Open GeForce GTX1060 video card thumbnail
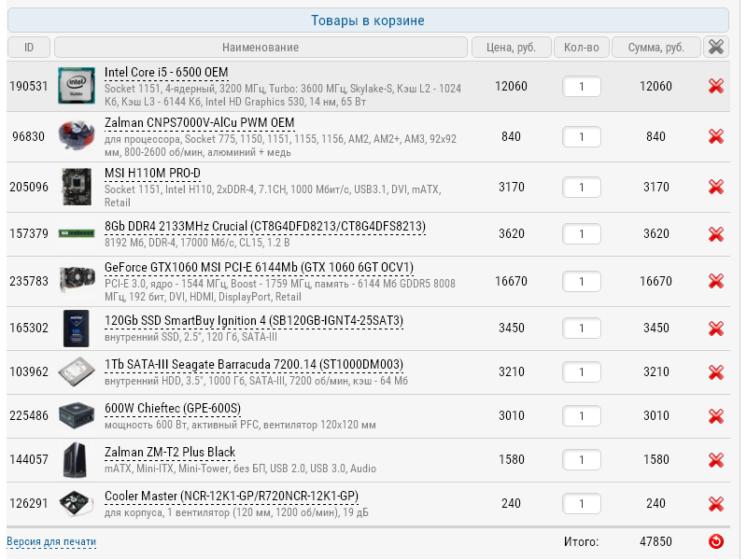The width and height of the screenshot is (747, 560). pos(77,281)
